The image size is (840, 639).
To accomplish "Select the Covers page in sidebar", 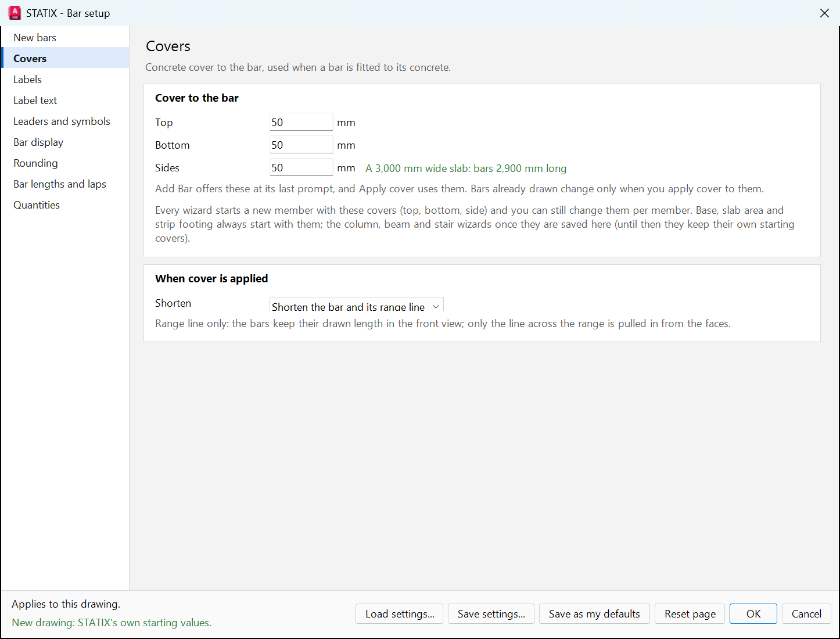I will [x=65, y=58].
